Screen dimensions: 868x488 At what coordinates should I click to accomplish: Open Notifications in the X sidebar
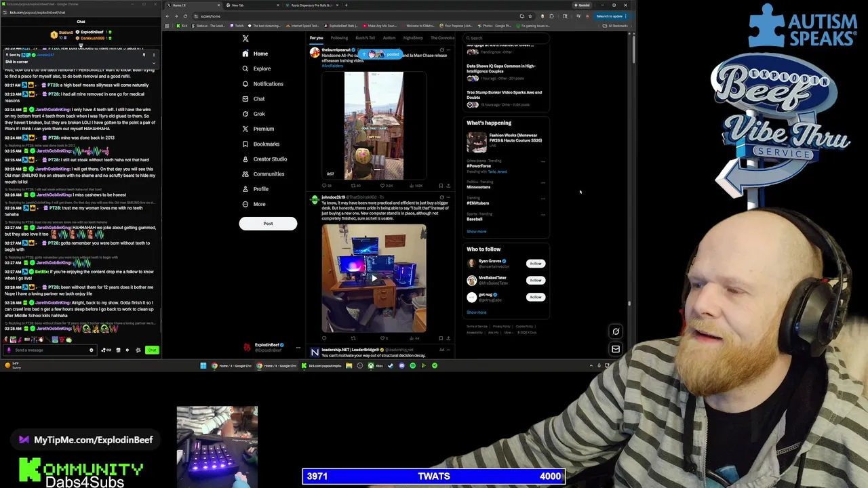coord(262,84)
